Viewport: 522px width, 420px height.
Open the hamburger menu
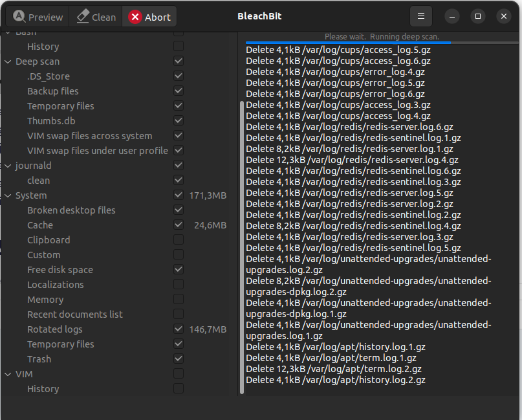420,16
